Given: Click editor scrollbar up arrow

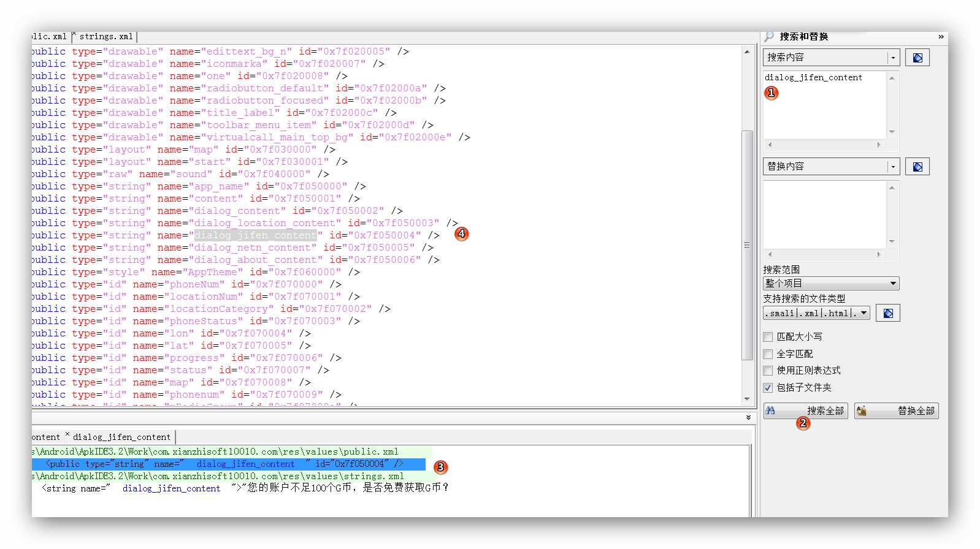Looking at the screenshot, I should point(747,51).
